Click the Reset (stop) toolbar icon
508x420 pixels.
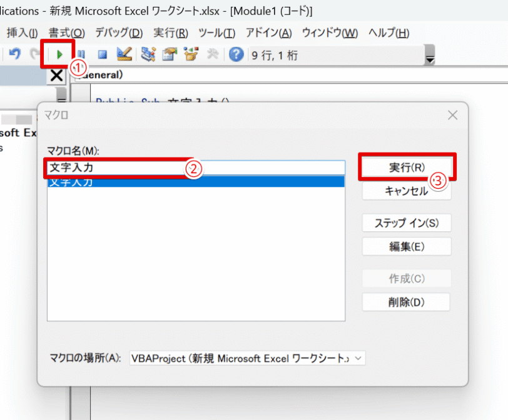pos(102,54)
